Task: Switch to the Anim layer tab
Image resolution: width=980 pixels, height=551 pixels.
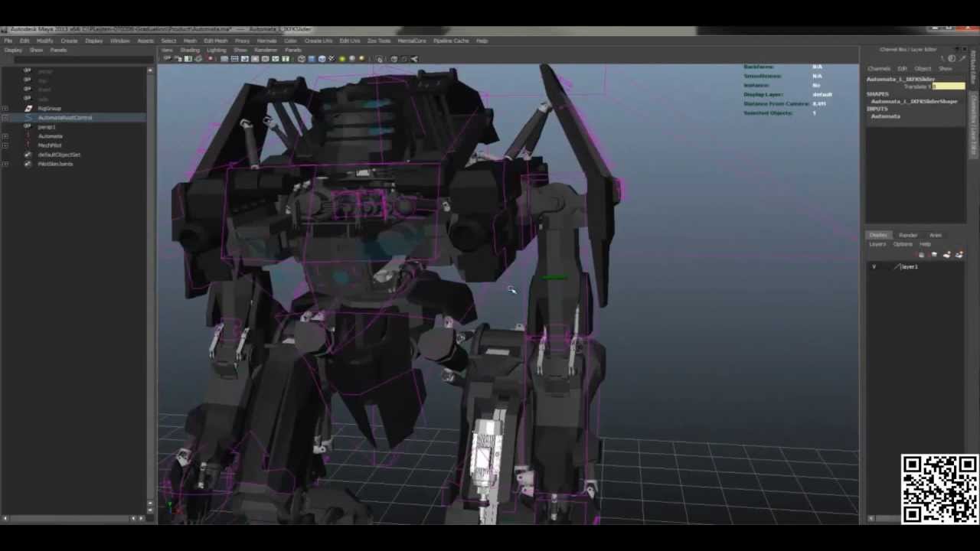Action: tap(936, 235)
